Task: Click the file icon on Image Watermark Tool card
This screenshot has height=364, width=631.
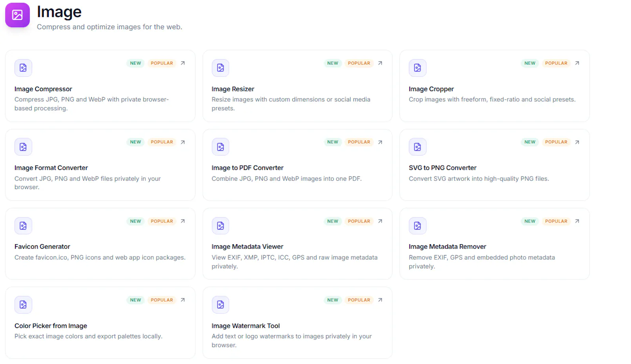Action: [x=220, y=305]
